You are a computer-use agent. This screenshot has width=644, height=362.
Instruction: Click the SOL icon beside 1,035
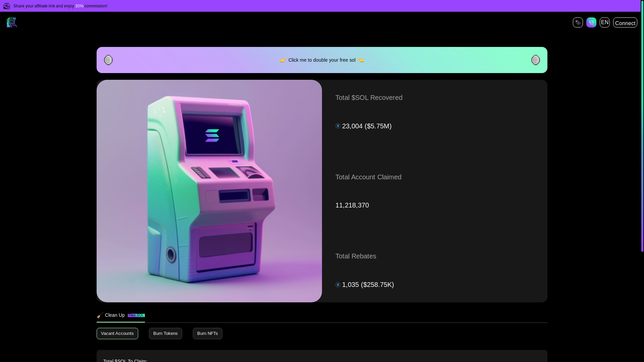(338, 285)
